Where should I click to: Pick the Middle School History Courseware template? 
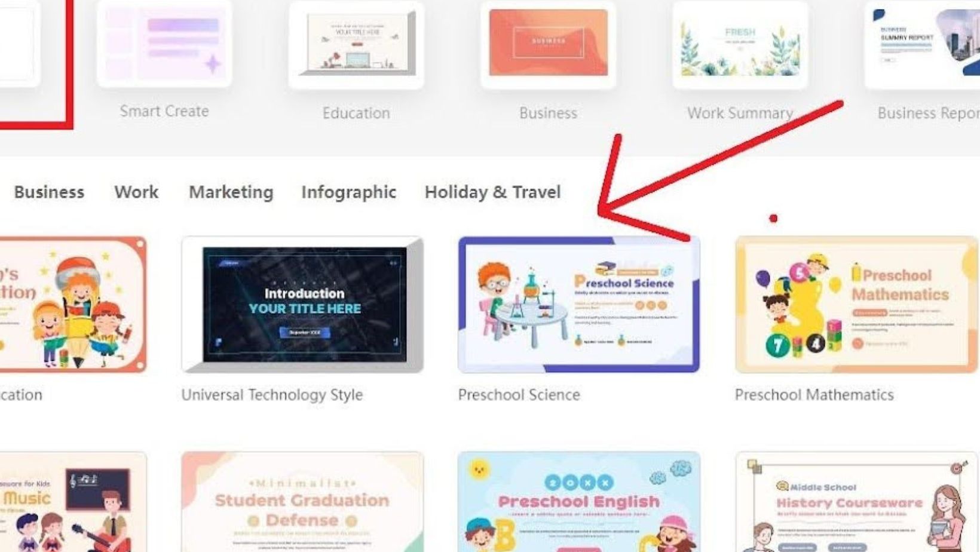click(x=856, y=502)
